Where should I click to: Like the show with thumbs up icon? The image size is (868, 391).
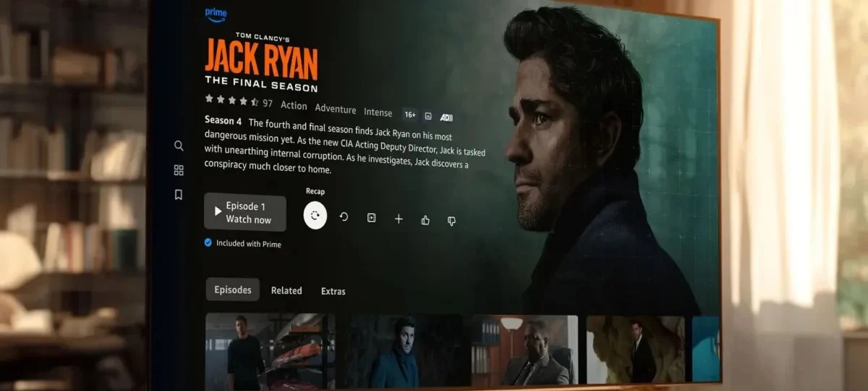[x=425, y=220]
